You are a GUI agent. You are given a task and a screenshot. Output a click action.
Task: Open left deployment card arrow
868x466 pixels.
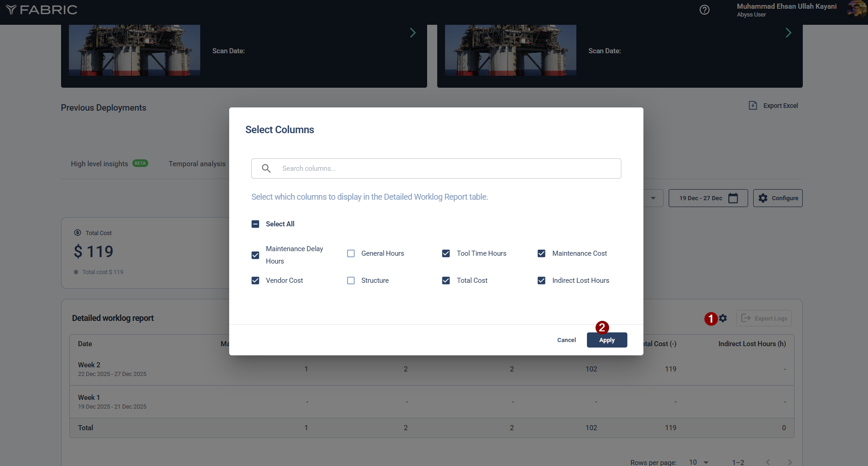412,33
